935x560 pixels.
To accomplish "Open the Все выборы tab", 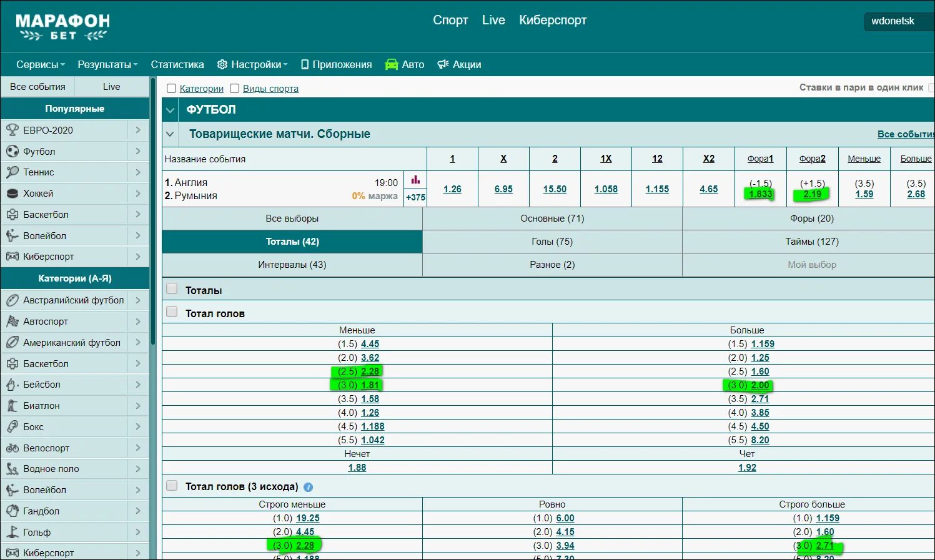I will pos(292,219).
